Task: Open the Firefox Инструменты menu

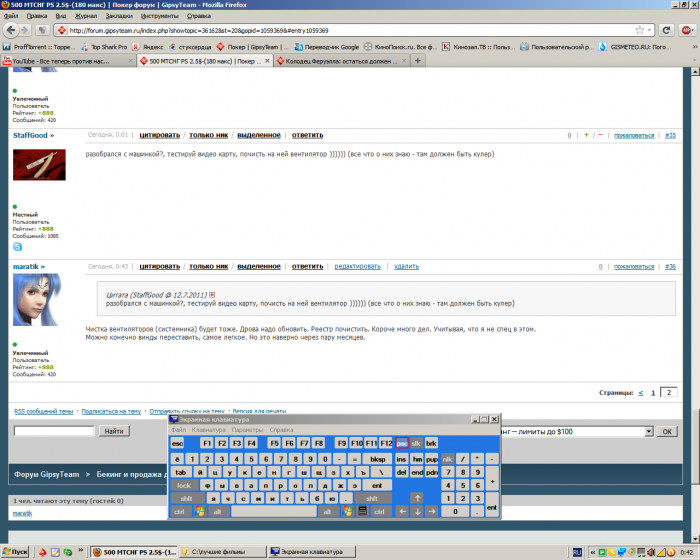Action: [159, 16]
